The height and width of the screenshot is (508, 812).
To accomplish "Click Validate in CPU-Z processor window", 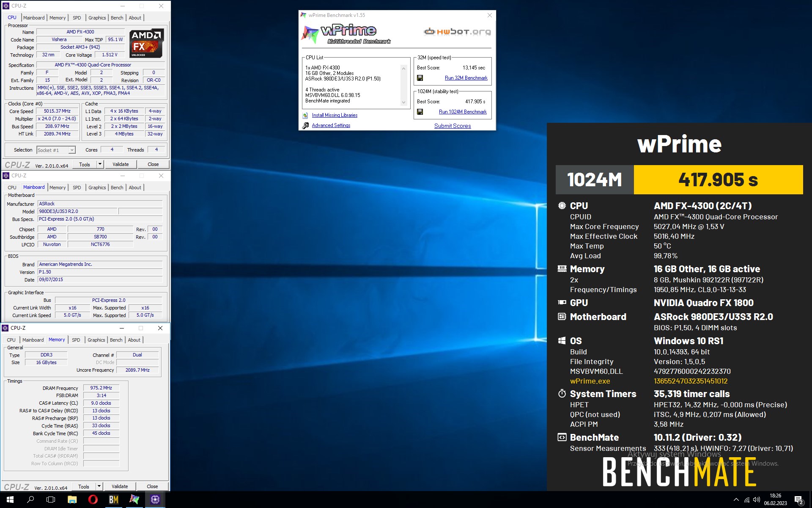I will coord(121,164).
